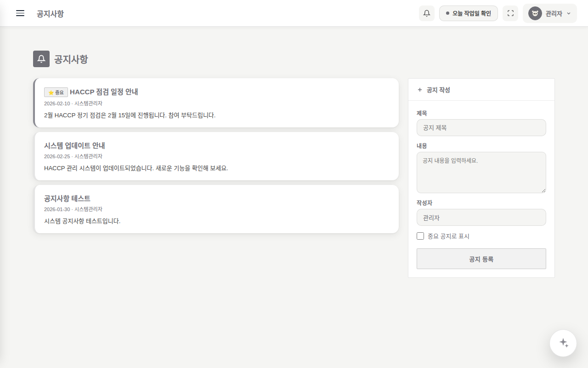Click the bell icon beside 공지사항 heading
This screenshot has height=368, width=588.
41,59
